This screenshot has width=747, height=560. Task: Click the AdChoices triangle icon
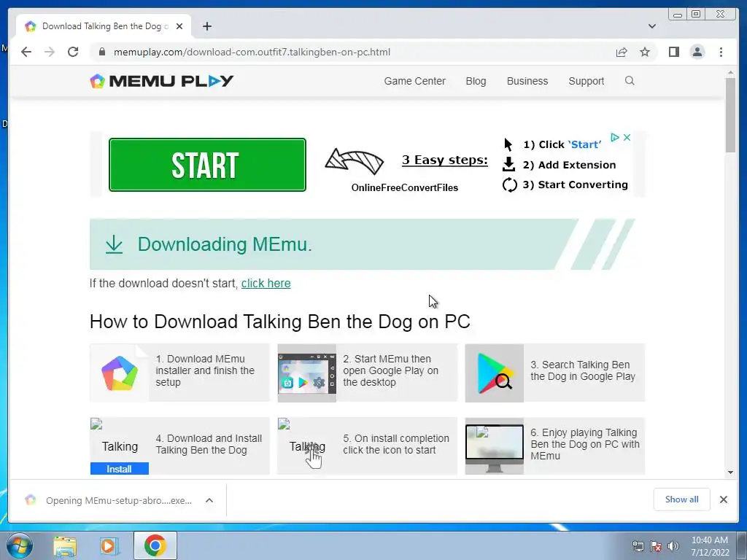614,137
